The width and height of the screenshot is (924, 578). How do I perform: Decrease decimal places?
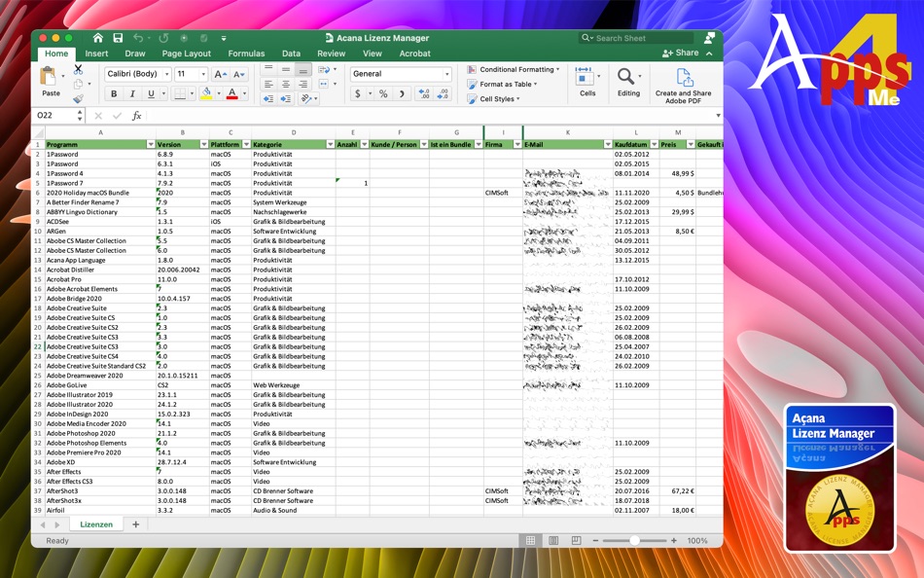point(444,93)
